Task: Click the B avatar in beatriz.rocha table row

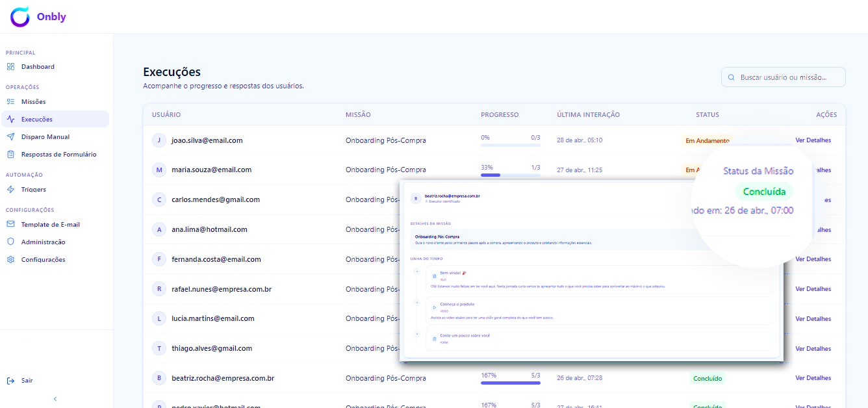Action: pos(159,378)
